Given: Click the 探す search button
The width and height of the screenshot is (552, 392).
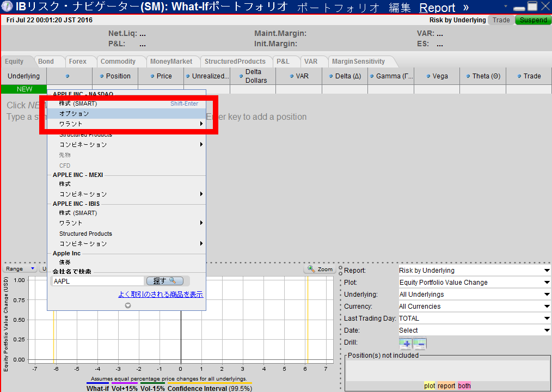Looking at the screenshot, I should point(165,281).
